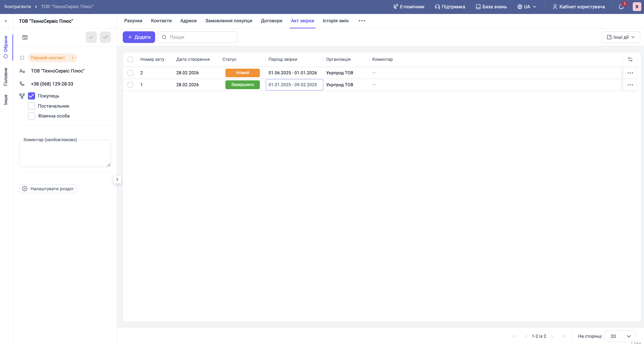Click the notification bell icon

[621, 7]
